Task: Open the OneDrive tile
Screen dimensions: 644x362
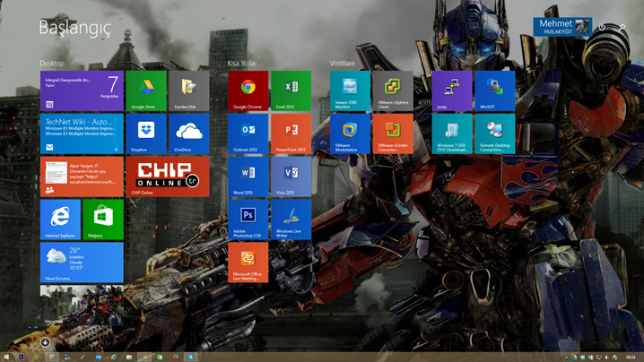Action: coord(189,134)
